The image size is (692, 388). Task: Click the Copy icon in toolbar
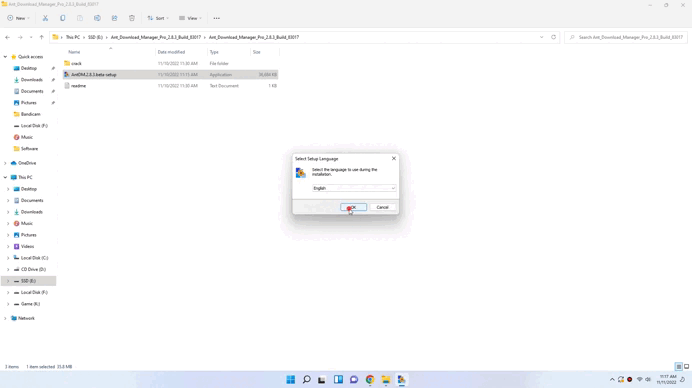coord(63,18)
